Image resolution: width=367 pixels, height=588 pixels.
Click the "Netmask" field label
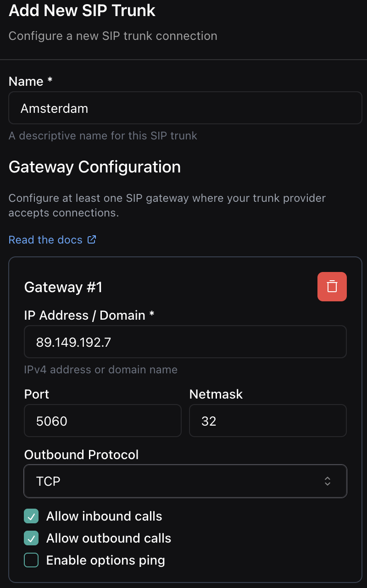point(216,394)
